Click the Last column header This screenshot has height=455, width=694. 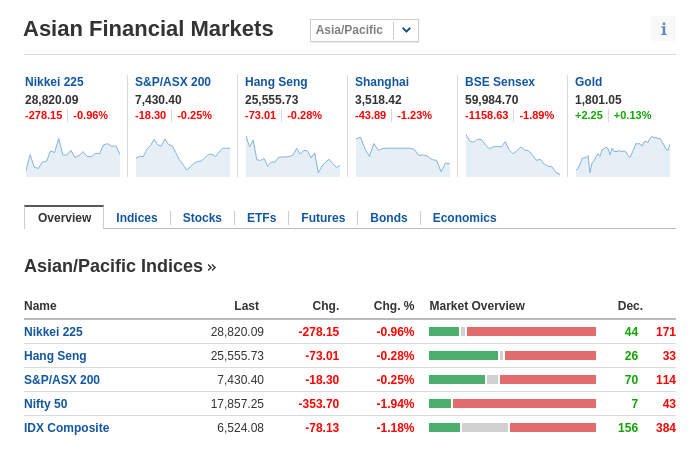(x=247, y=306)
